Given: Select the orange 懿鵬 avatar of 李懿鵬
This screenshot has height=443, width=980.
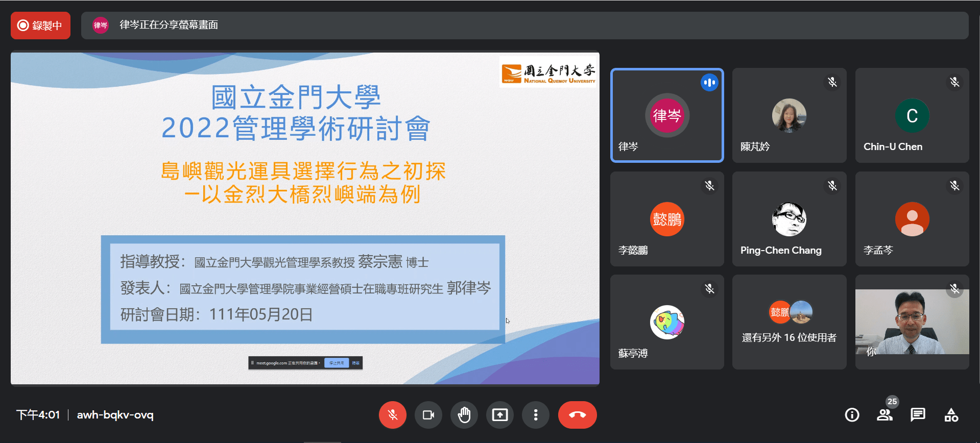Looking at the screenshot, I should tap(667, 219).
